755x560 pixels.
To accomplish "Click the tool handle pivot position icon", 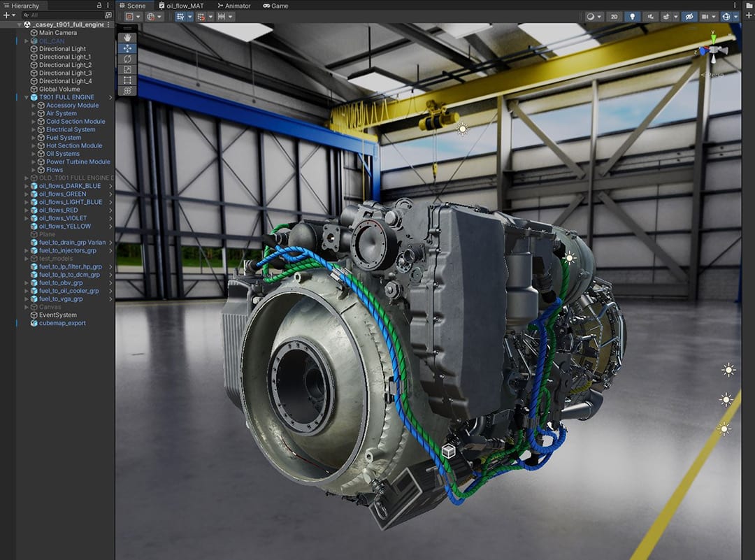I will click(x=129, y=16).
